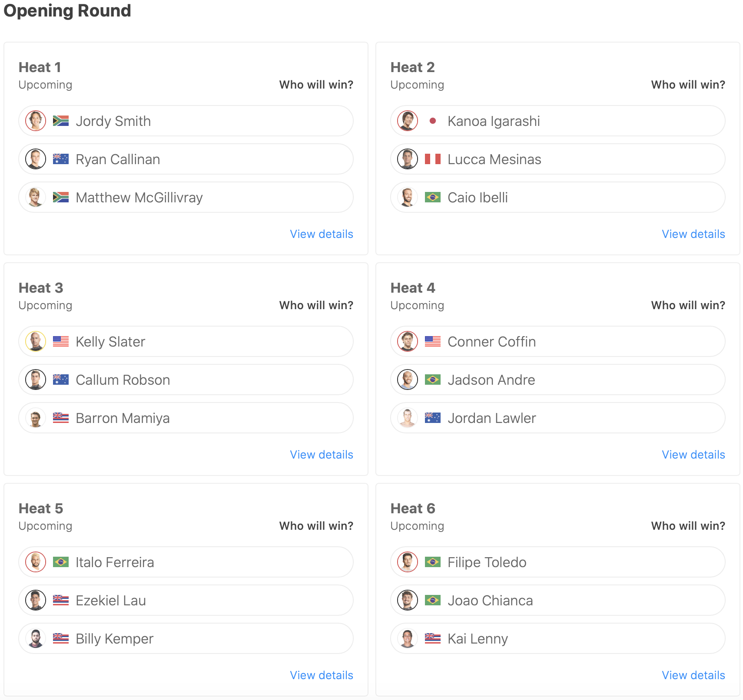
Task: Click the Australia flag beside Ryan Callinan
Action: pos(60,159)
